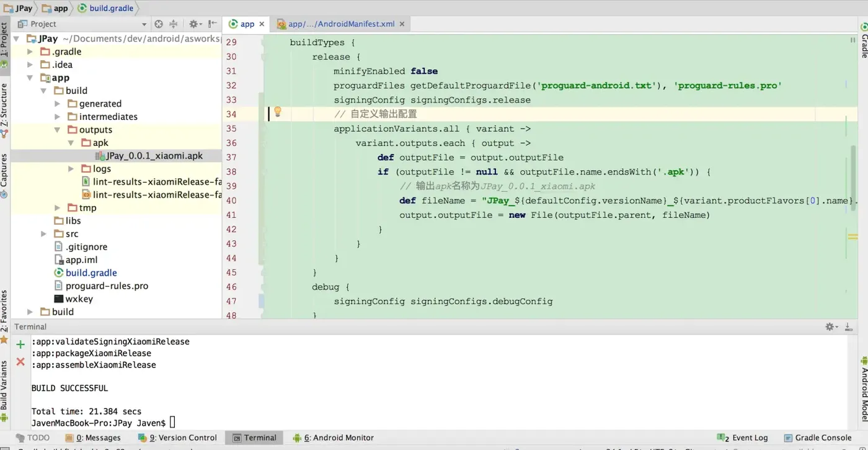The image size is (868, 450).
Task: Click the BUILD SUCCESSFUL terminal line
Action: tap(69, 388)
